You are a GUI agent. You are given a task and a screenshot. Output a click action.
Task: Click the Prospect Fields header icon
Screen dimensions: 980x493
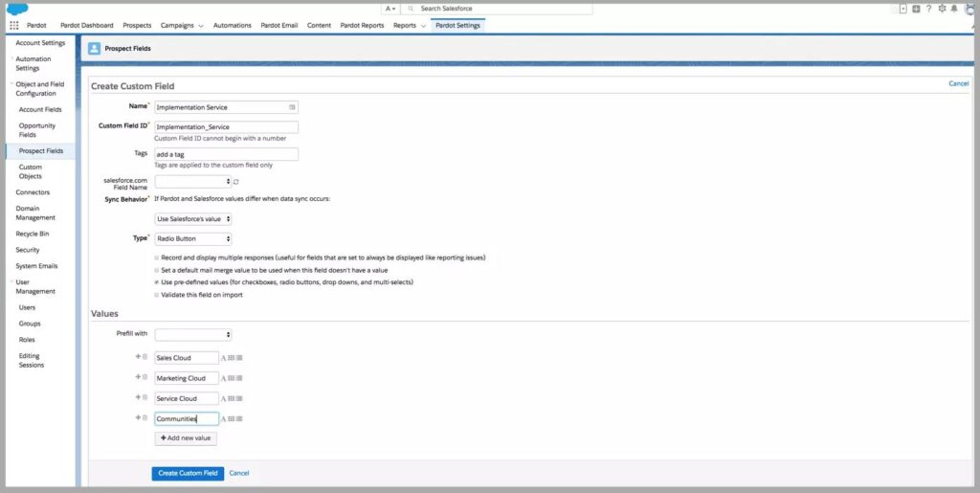tap(95, 48)
